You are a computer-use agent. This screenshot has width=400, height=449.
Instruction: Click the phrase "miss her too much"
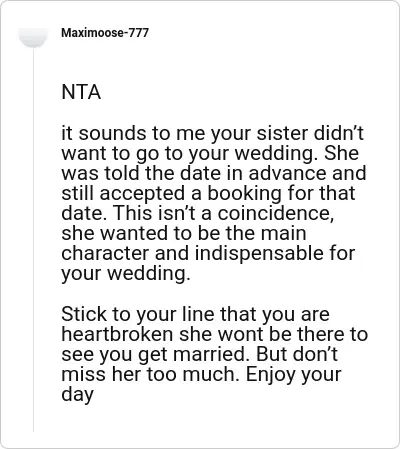pos(151,374)
